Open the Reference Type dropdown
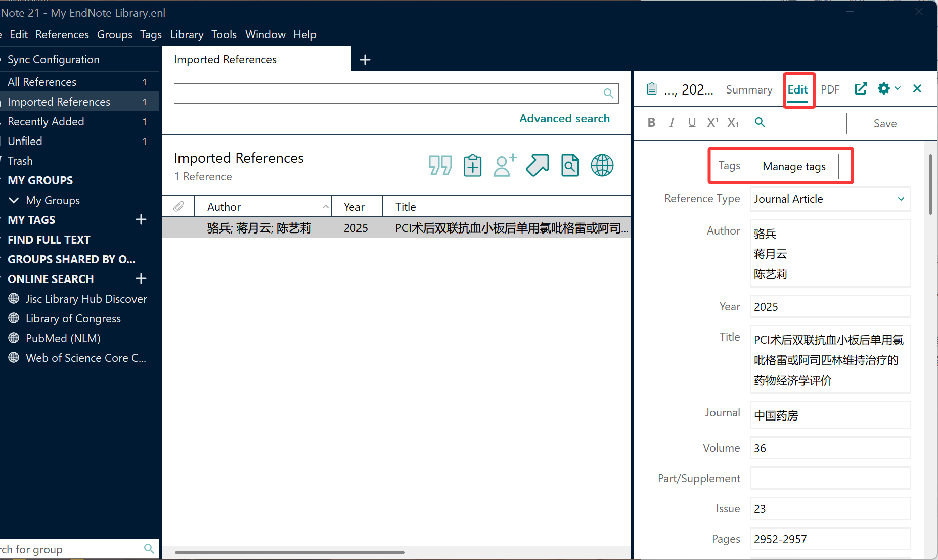 (x=830, y=199)
